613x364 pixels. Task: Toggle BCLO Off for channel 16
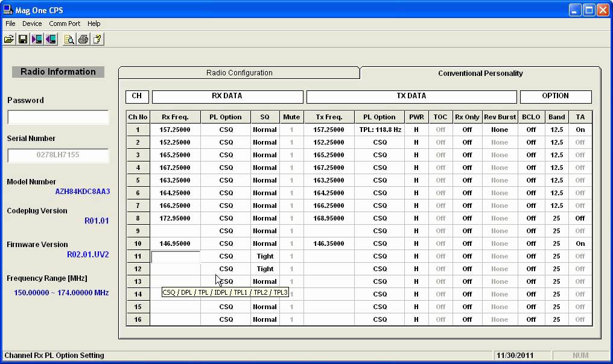click(x=531, y=319)
